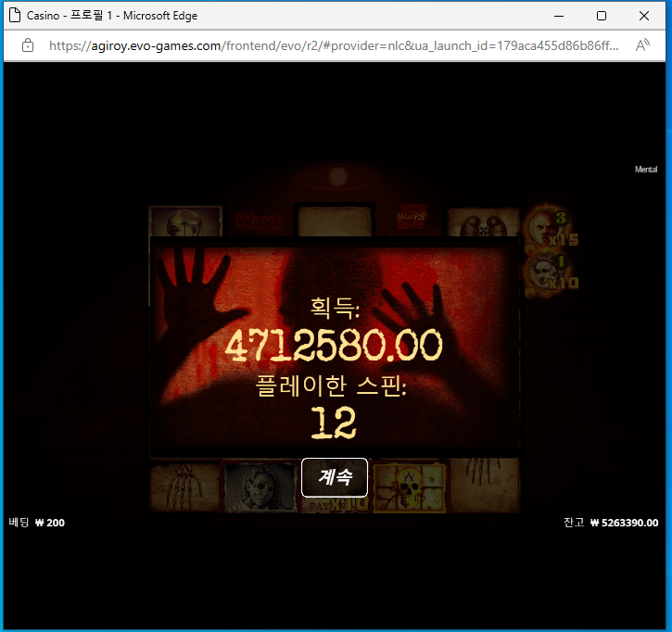This screenshot has width=672, height=632.
Task: Click the 잔고 label
Action: [x=574, y=523]
